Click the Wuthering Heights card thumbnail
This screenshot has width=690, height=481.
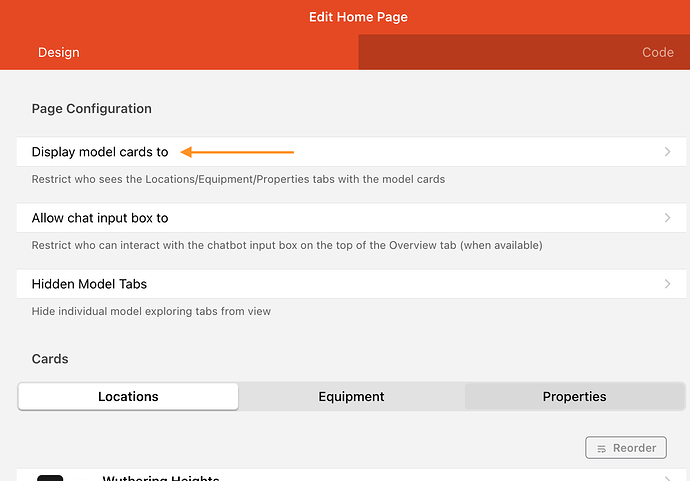[50, 477]
